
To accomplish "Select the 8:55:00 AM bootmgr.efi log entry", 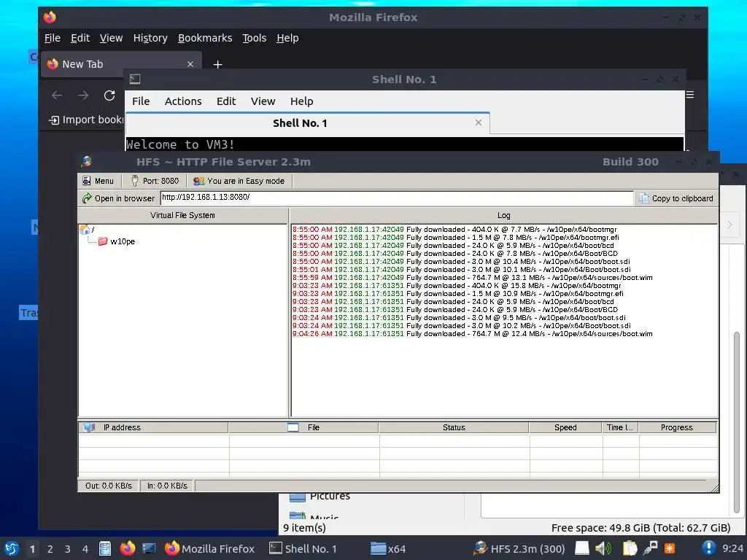I will tap(455, 238).
